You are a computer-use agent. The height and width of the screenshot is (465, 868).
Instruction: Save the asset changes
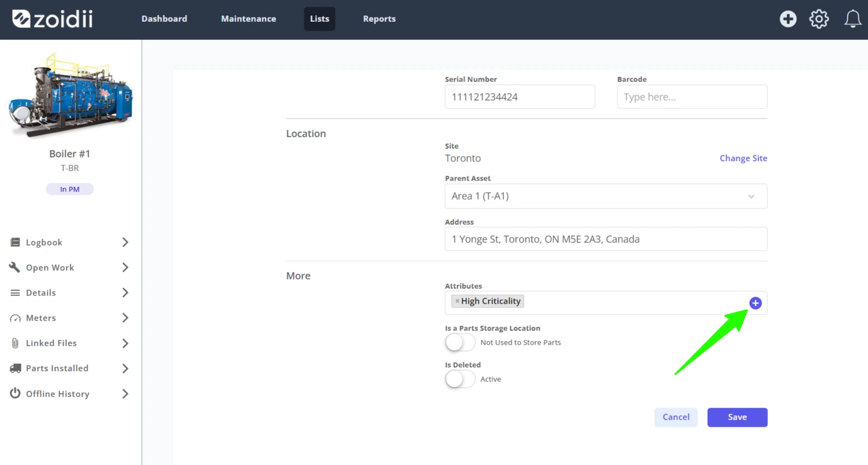coord(737,417)
